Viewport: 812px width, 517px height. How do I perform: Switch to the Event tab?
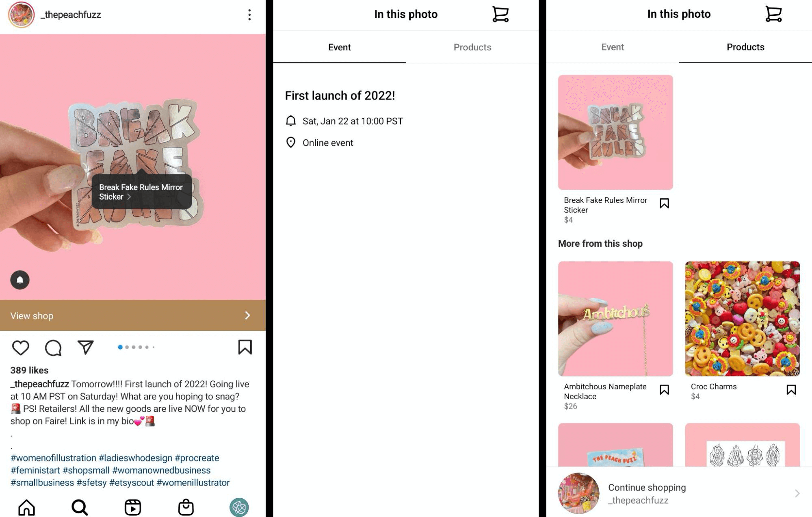(x=612, y=47)
